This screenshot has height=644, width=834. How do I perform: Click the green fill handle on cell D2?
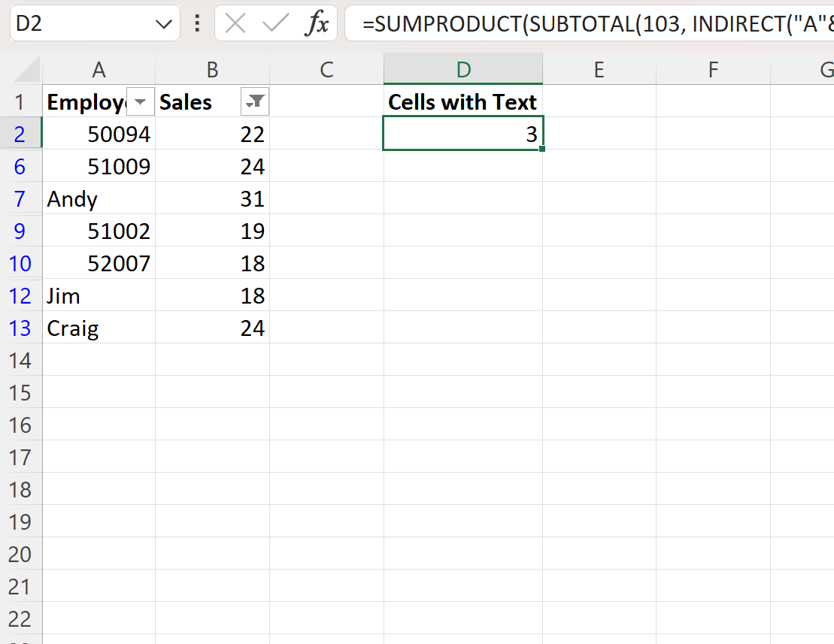pos(541,150)
